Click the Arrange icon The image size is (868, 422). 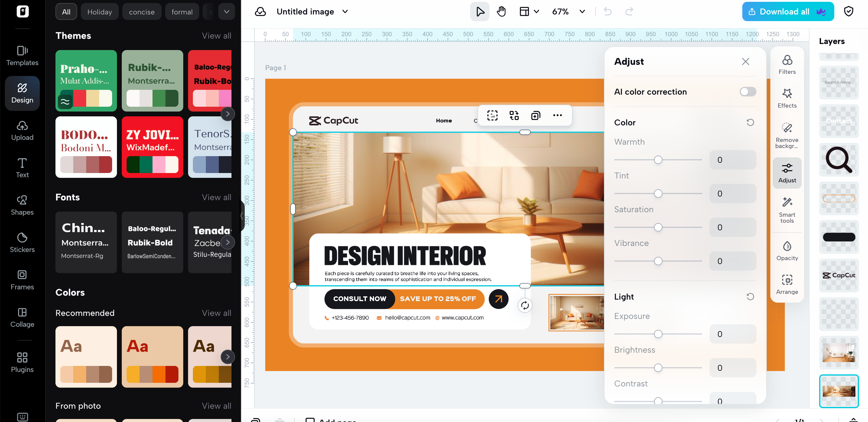coord(787,285)
